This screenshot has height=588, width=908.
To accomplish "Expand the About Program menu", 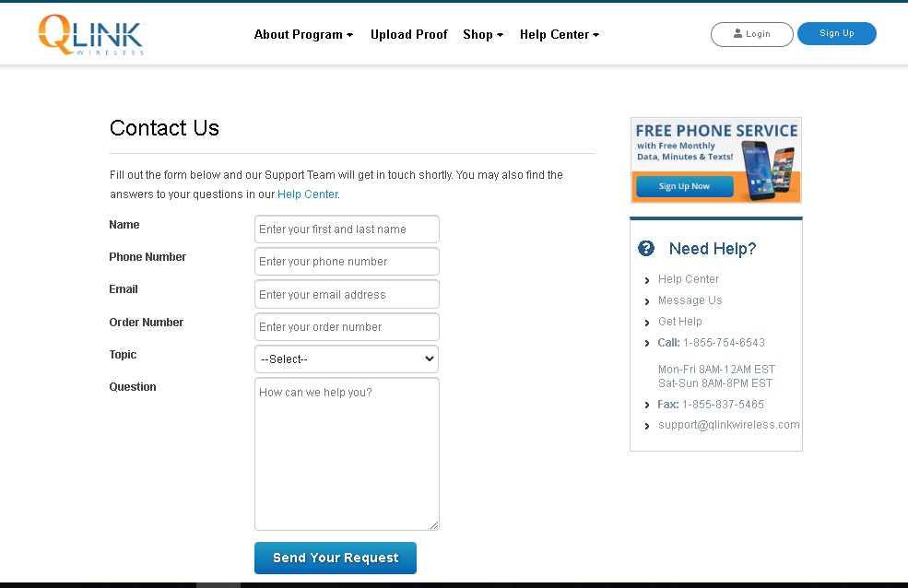I will pos(303,34).
